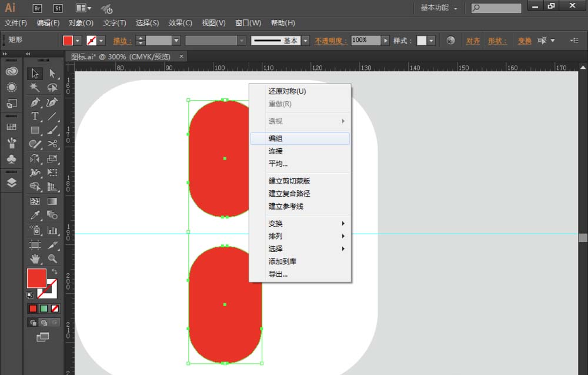Select the Rectangle tool in toolbox

tap(35, 130)
